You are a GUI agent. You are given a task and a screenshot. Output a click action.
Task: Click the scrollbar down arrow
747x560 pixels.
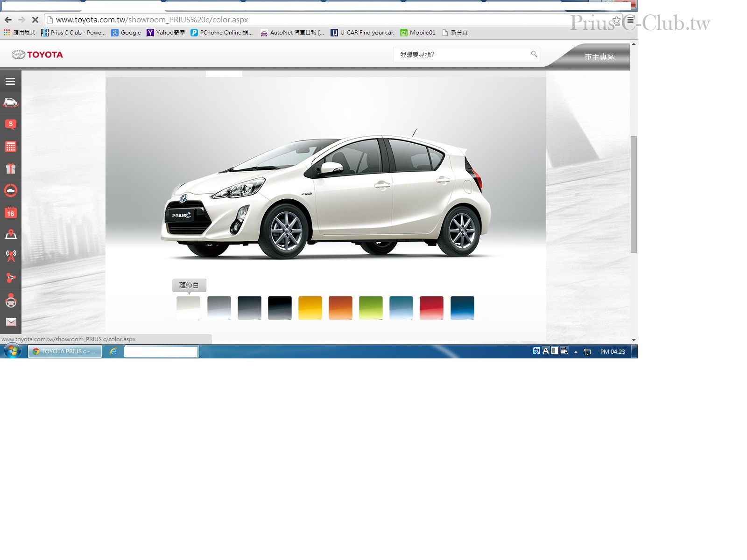[634, 340]
